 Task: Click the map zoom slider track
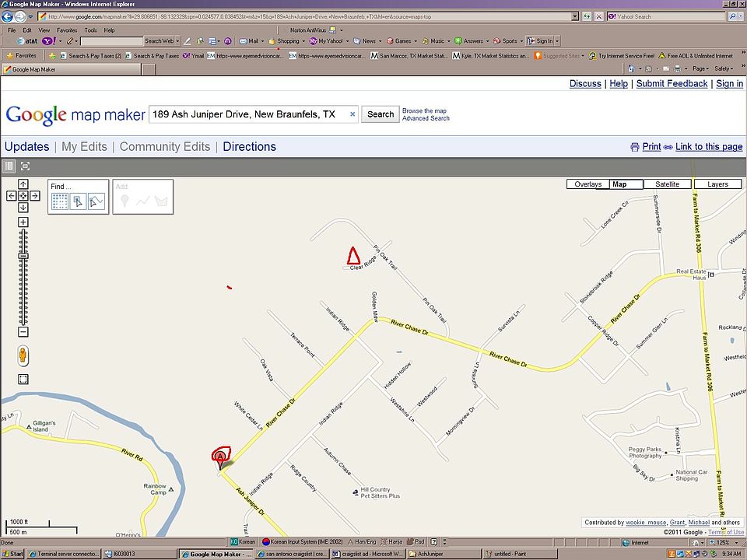coord(23,277)
